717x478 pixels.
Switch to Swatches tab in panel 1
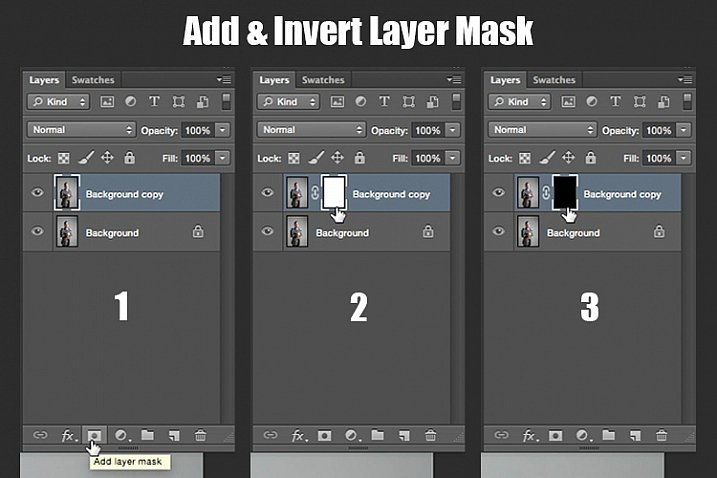tap(93, 80)
